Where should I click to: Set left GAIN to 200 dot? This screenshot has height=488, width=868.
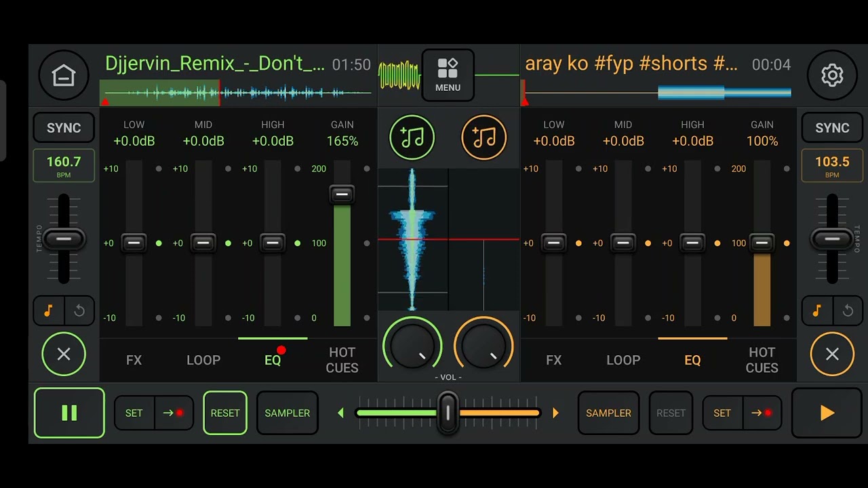tap(367, 169)
